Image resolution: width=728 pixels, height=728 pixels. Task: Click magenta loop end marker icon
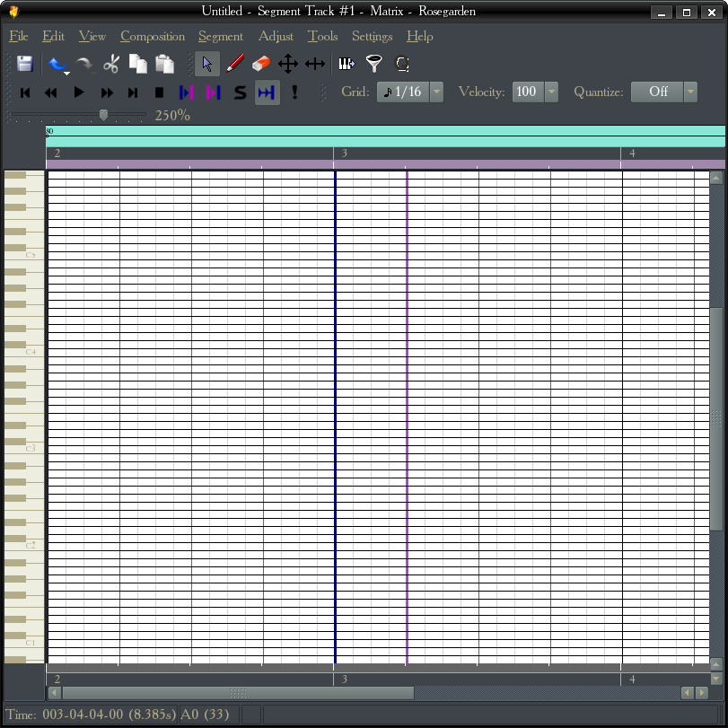(x=213, y=92)
